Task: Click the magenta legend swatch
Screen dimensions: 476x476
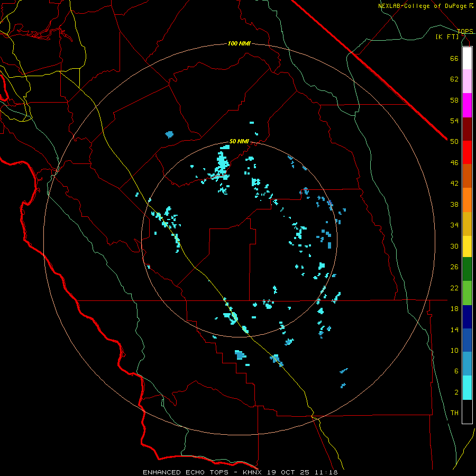Action: click(x=467, y=105)
